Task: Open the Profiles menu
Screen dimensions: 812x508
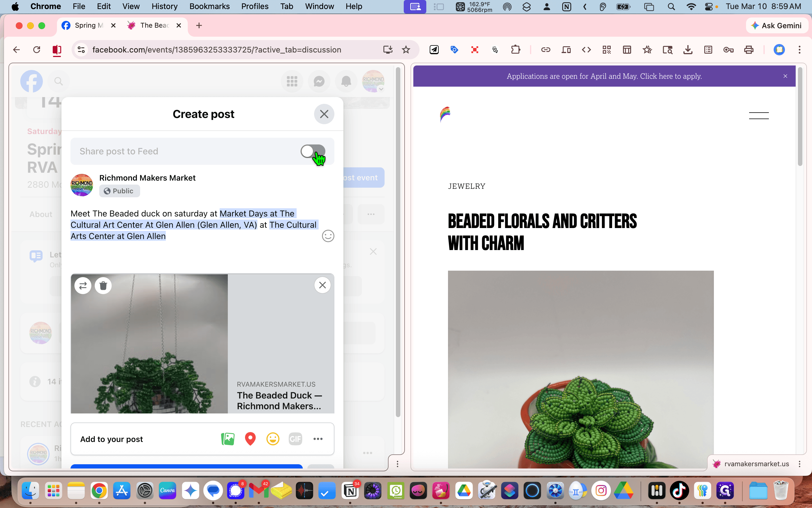Action: pyautogui.click(x=255, y=6)
